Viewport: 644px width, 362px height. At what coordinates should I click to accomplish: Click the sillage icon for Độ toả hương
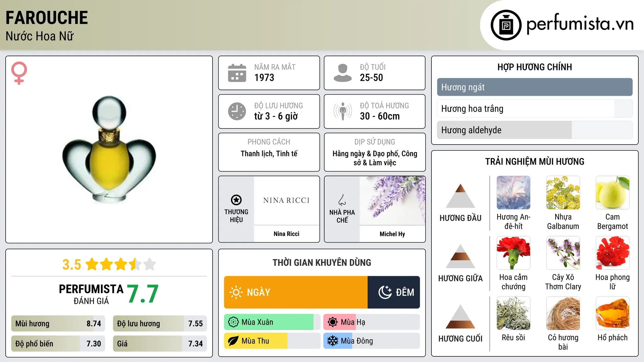(x=342, y=111)
